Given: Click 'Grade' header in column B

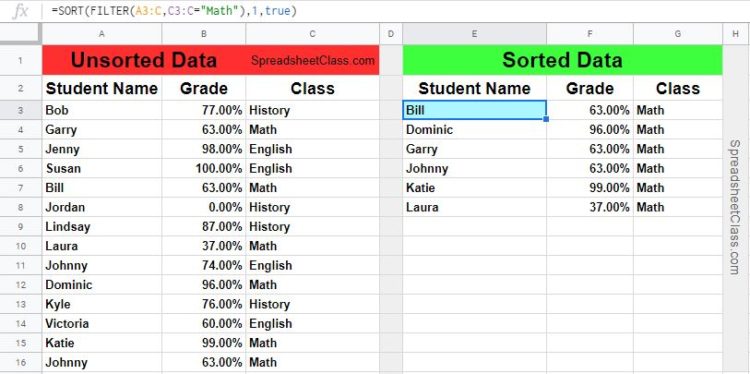Looking at the screenshot, I should click(x=204, y=88).
